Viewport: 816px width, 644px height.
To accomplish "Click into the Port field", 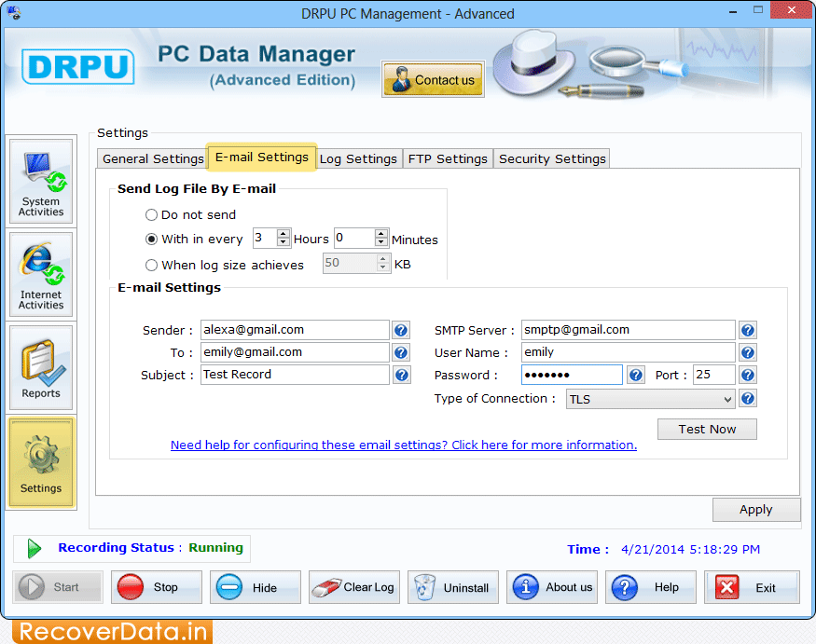I will (714, 375).
